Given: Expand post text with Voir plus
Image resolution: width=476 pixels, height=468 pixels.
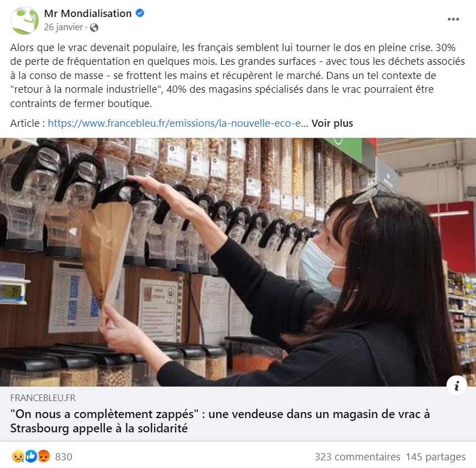Looking at the screenshot, I should (x=332, y=123).
